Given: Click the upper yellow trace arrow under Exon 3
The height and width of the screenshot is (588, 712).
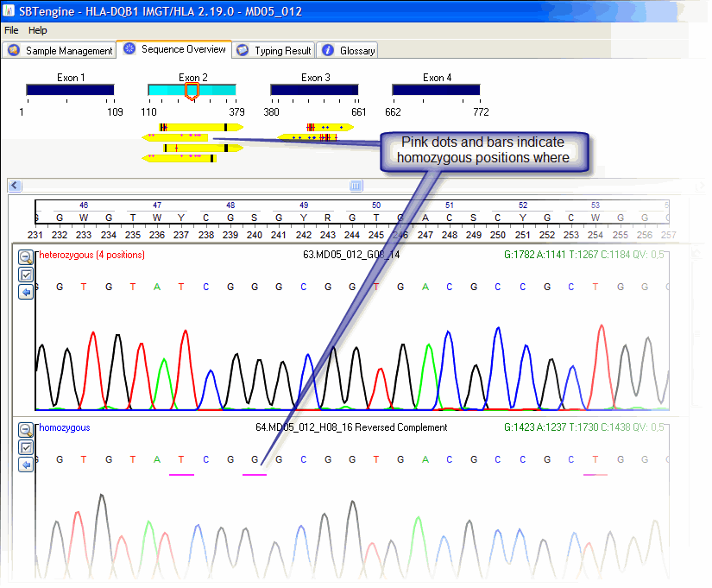Looking at the screenshot, I should click(x=331, y=127).
